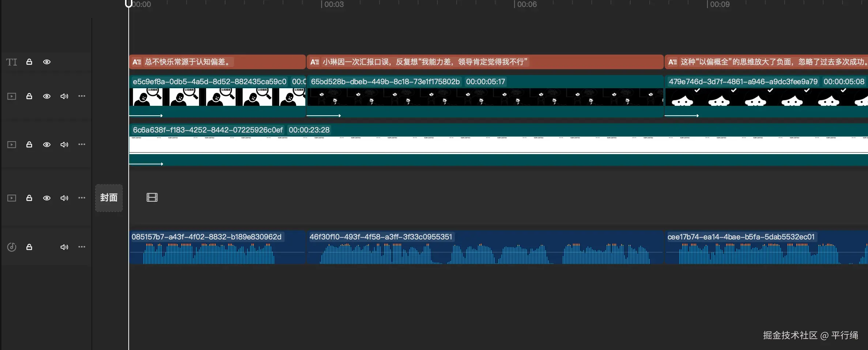Click the video icon of the 封面 track
This screenshot has height=350, width=868.
[12, 198]
